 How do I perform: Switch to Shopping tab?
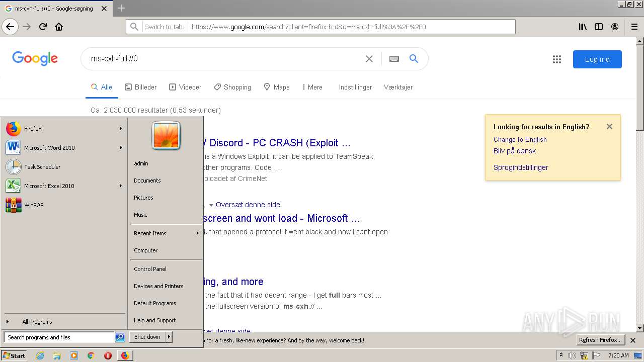[232, 87]
